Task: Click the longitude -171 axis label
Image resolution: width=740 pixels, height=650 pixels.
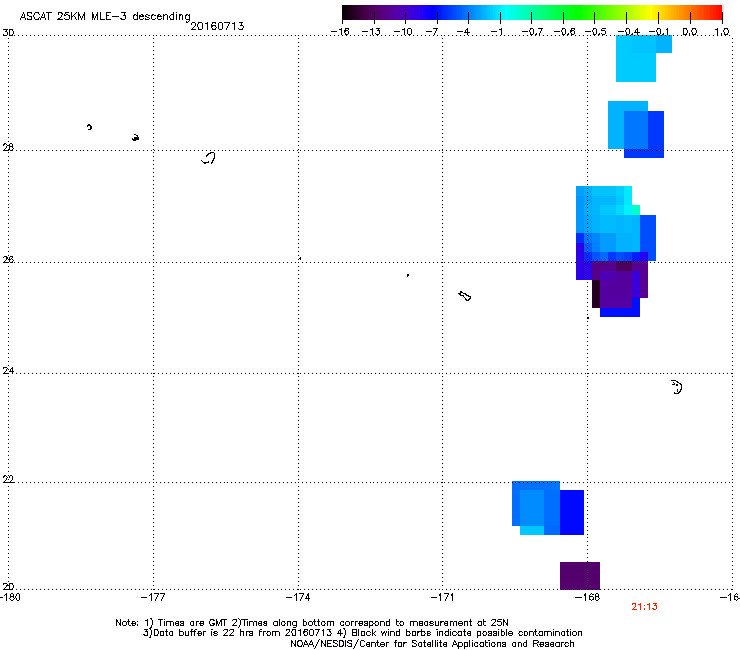Action: pos(442,597)
